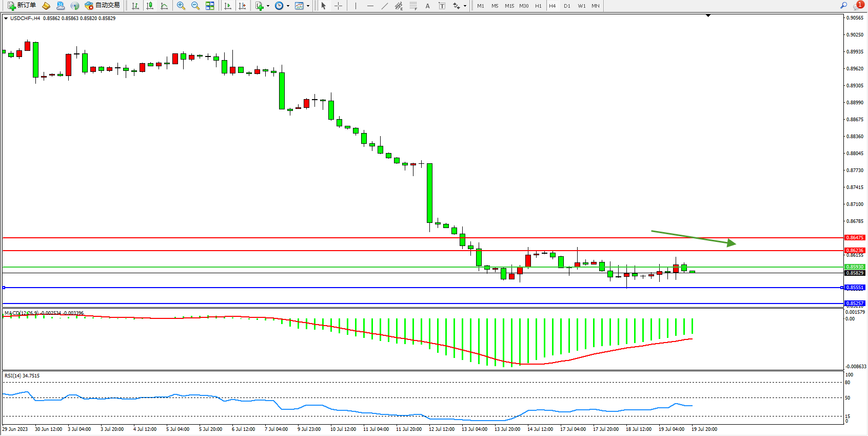Open the indicators list dropdown arrow
The image size is (868, 436).
(268, 6)
